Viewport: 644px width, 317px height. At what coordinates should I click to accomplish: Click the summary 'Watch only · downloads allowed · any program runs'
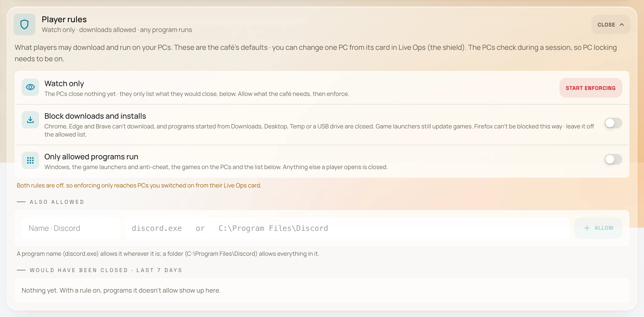[117, 30]
